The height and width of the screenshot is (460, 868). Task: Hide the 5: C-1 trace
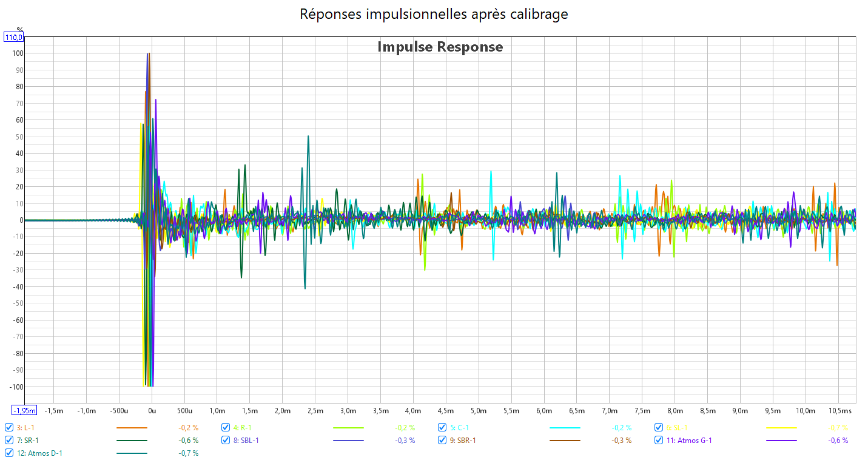click(442, 427)
